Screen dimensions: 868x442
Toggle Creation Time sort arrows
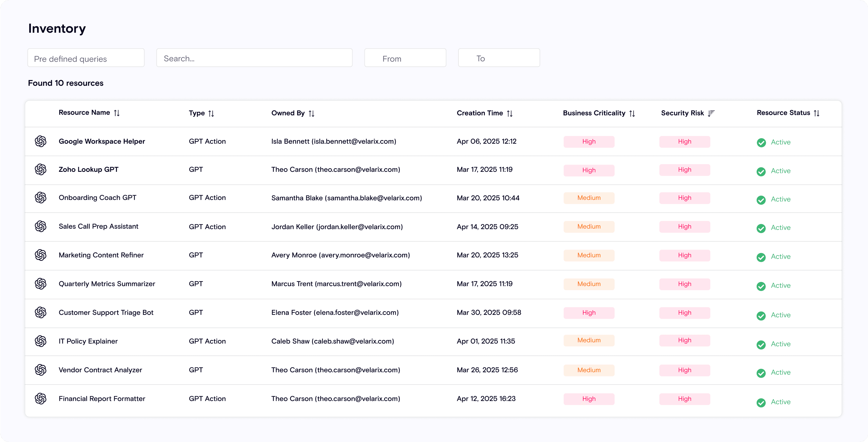tap(509, 114)
